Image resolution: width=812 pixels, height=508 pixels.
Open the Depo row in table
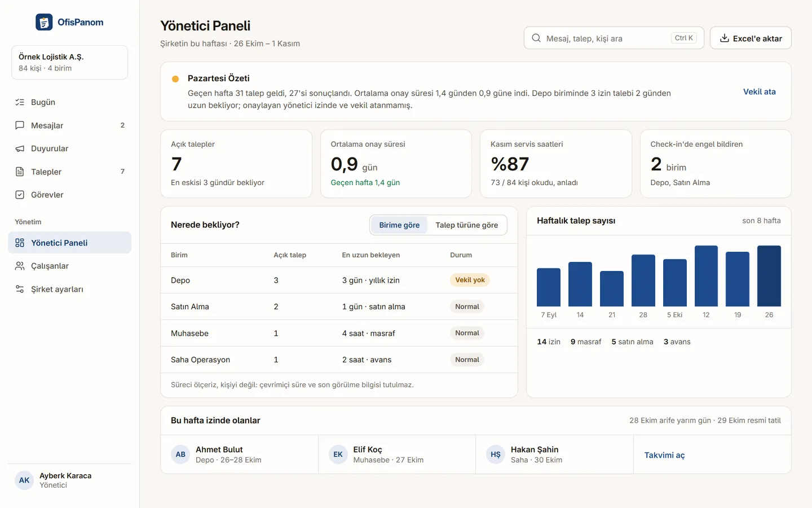point(339,280)
